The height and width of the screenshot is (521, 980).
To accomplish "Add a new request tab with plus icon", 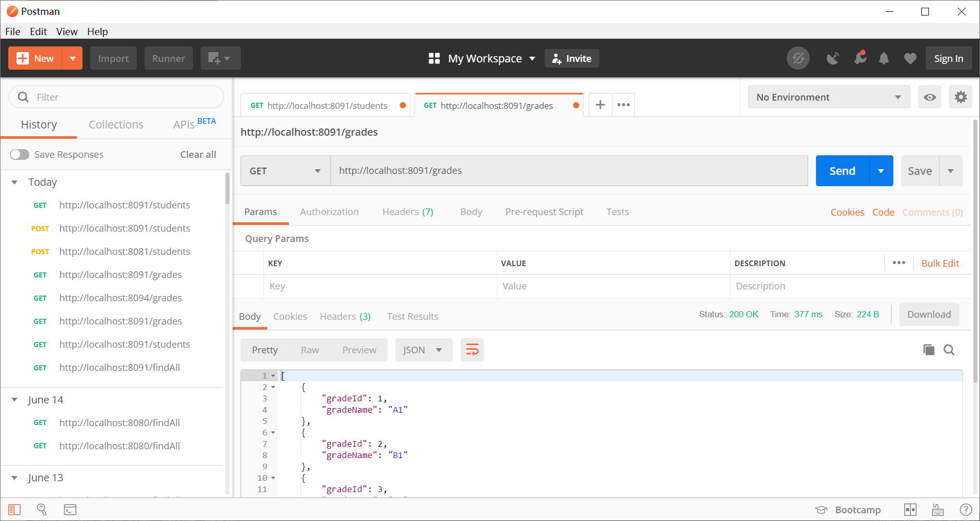I will tap(600, 105).
